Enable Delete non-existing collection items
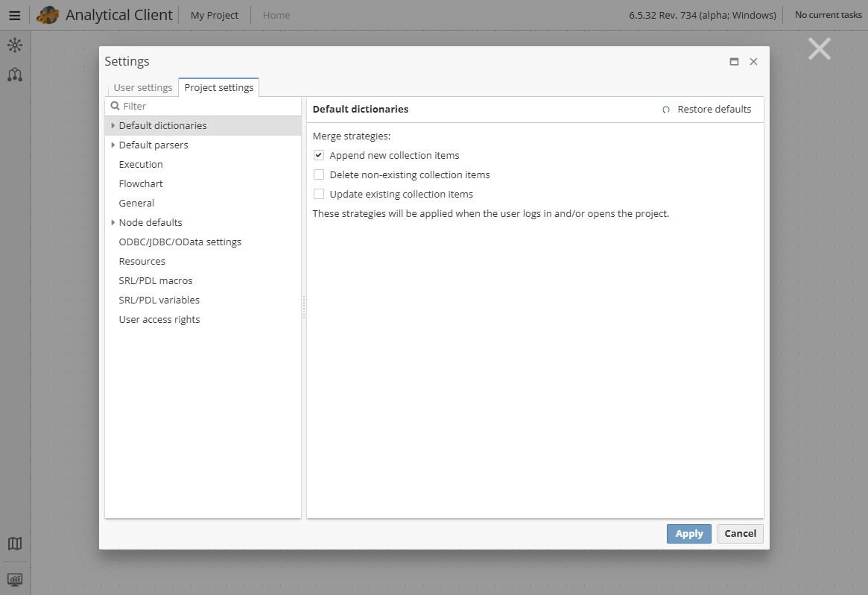Viewport: 868px width, 595px height. tap(319, 174)
